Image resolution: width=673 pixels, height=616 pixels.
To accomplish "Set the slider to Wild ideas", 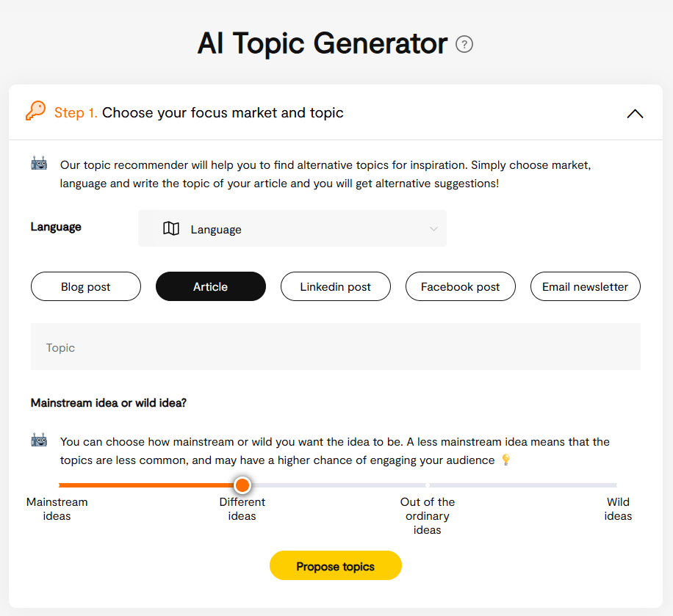I will (x=616, y=485).
